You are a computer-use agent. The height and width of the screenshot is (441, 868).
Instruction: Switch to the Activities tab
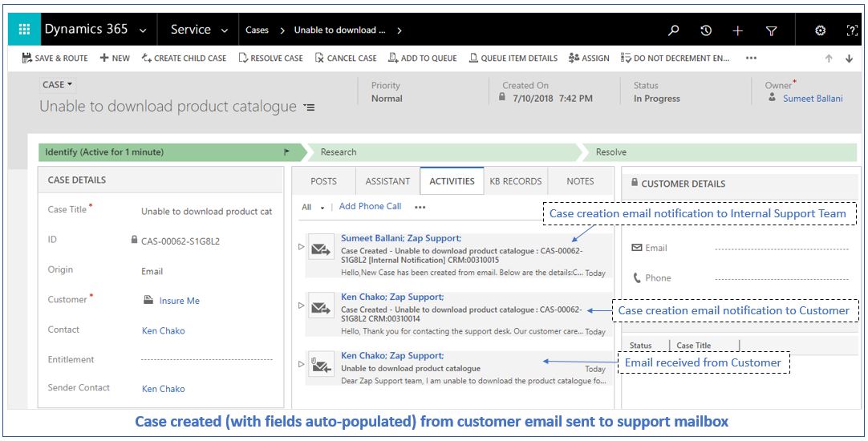(452, 181)
